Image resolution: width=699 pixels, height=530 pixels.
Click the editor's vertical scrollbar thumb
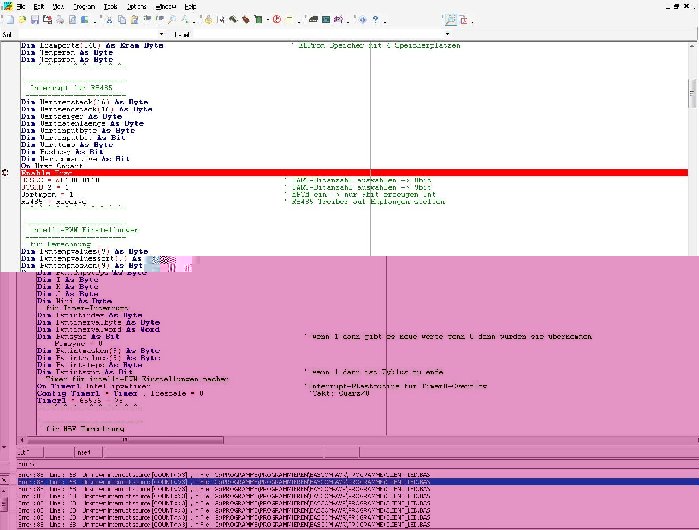(x=692, y=93)
